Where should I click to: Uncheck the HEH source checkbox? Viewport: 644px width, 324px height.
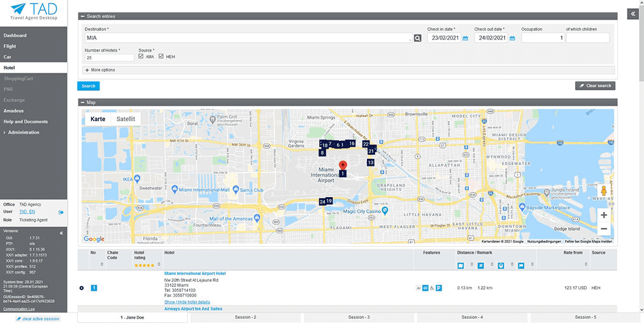coord(161,57)
